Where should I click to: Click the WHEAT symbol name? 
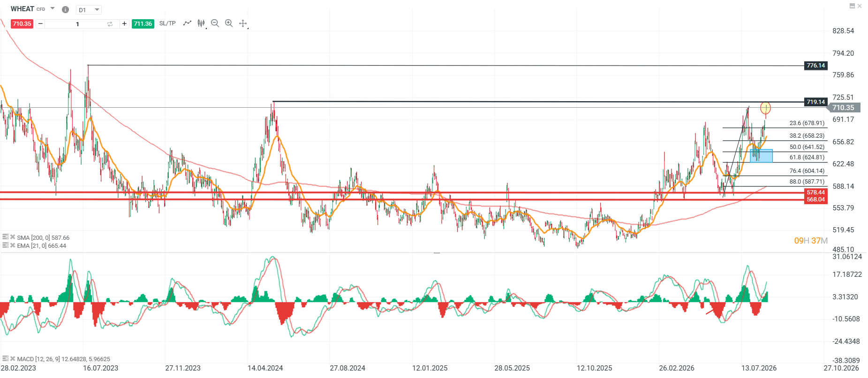(23, 9)
